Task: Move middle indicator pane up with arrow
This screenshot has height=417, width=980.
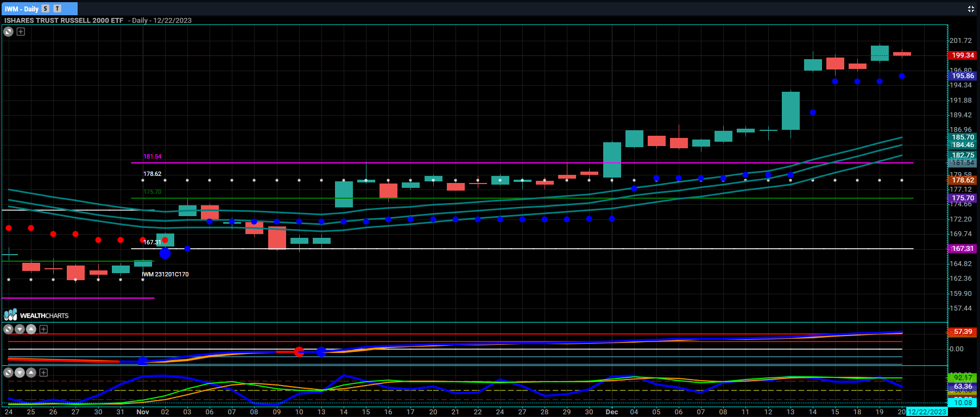Action: tap(31, 329)
